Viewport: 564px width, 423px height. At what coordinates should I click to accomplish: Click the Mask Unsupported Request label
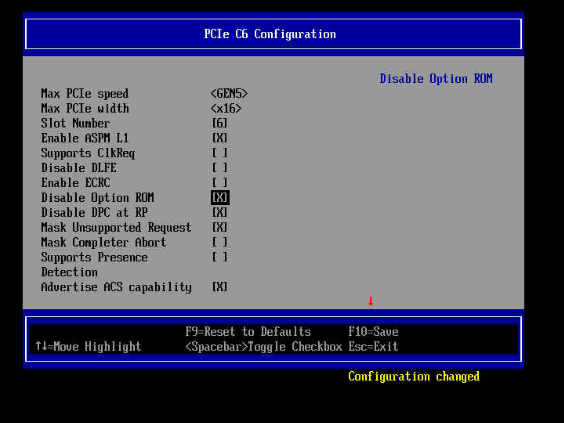116,228
